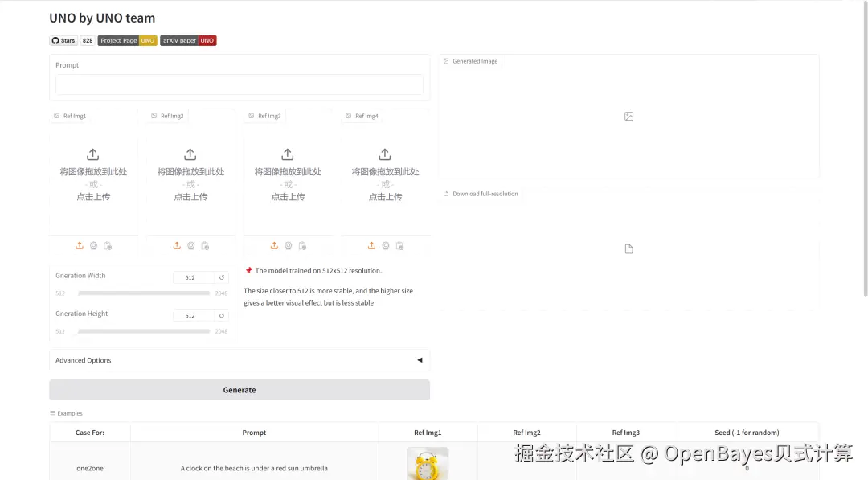Click the 828 stars count badge
This screenshot has height=480, width=868.
pyautogui.click(x=88, y=40)
